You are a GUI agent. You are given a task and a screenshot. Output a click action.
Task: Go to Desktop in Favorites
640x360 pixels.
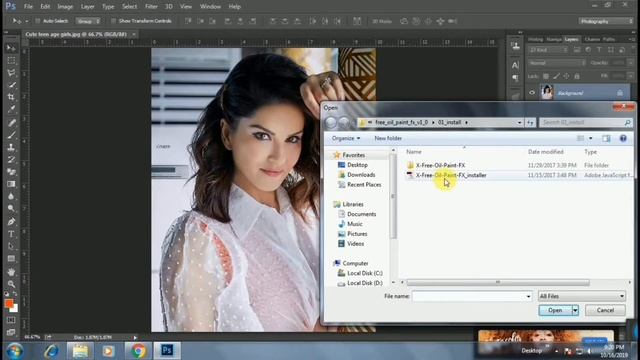click(357, 165)
